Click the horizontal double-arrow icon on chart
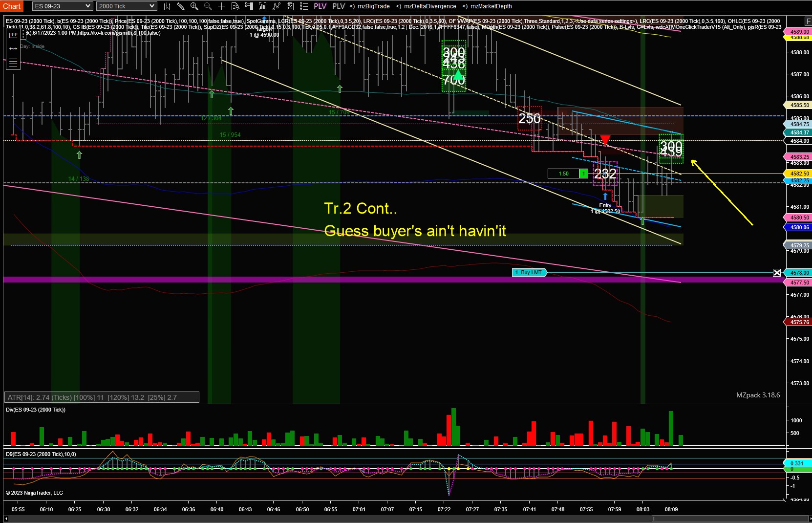812x523 pixels. click(x=13, y=48)
